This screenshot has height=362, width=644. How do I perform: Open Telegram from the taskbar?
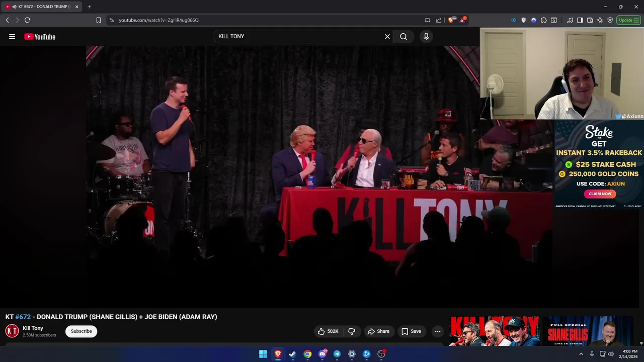coord(337,354)
